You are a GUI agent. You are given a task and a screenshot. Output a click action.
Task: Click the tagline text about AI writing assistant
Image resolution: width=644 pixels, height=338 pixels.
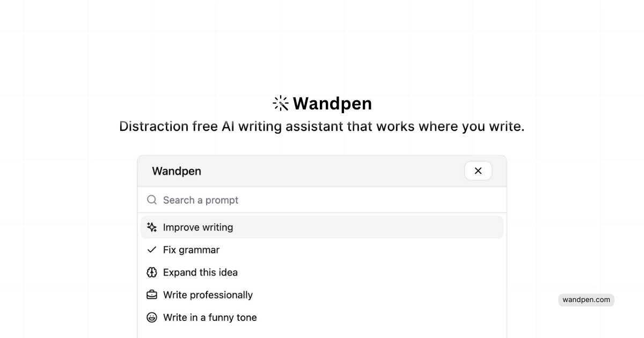[322, 126]
